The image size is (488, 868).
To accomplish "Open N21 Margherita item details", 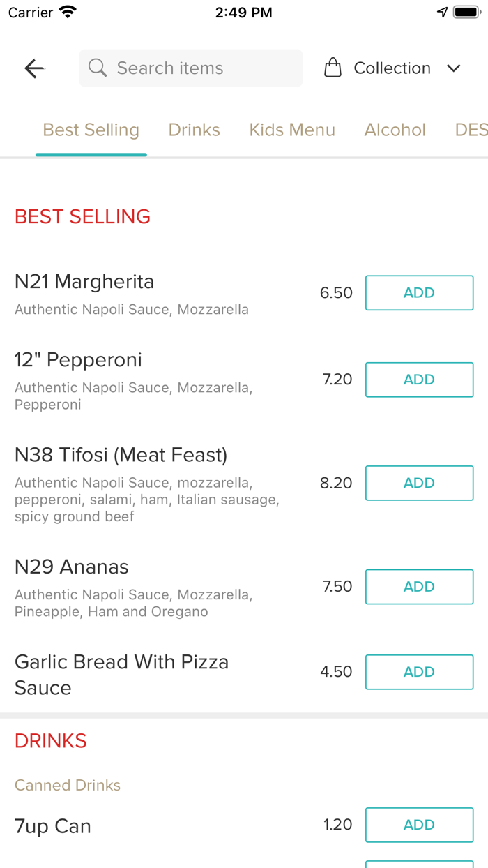I will (84, 282).
